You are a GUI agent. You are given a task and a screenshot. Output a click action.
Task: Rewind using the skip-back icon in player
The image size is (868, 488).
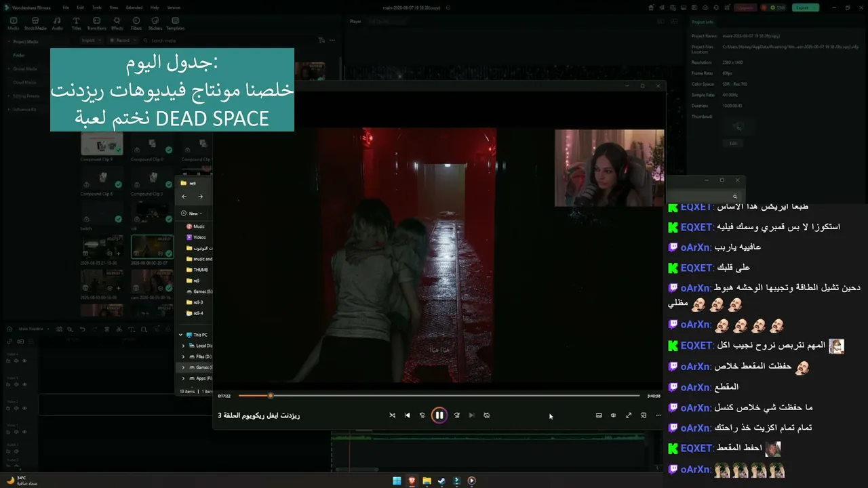(422, 415)
